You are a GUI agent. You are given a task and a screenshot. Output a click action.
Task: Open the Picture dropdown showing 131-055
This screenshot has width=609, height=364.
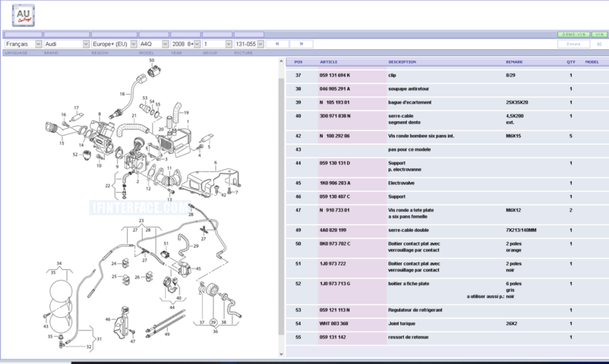click(x=249, y=44)
